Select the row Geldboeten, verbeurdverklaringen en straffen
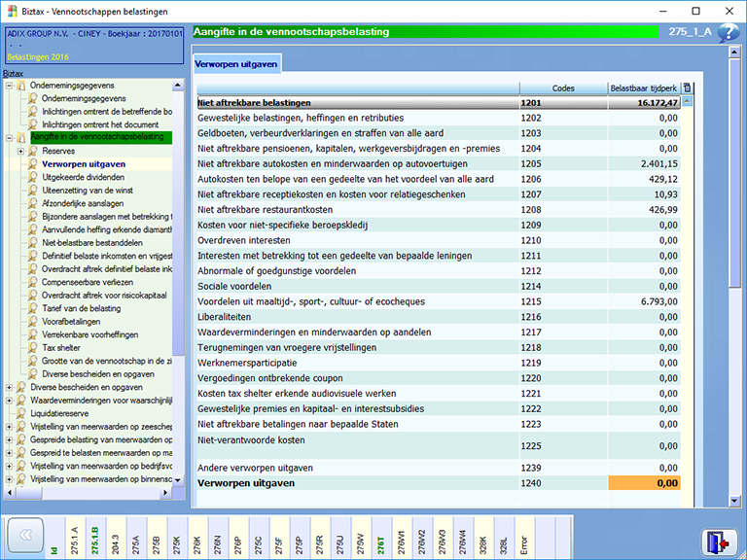The height and width of the screenshot is (560, 747). (x=439, y=133)
